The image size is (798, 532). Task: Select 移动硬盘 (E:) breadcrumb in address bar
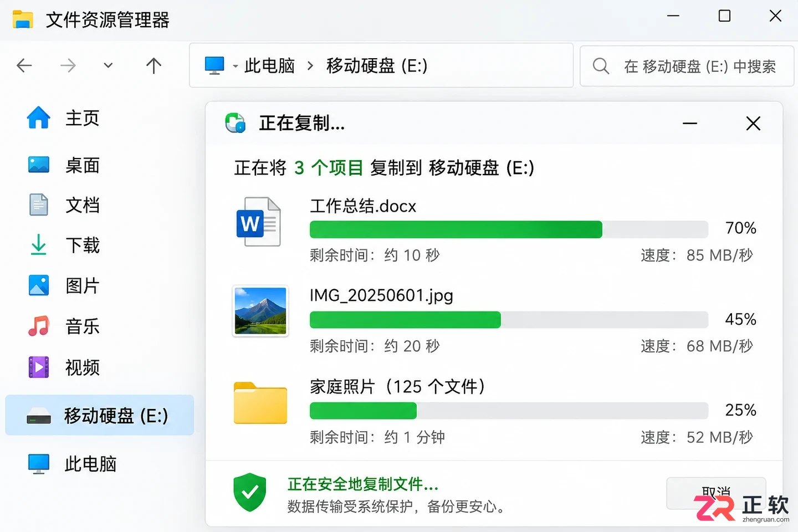[377, 66]
